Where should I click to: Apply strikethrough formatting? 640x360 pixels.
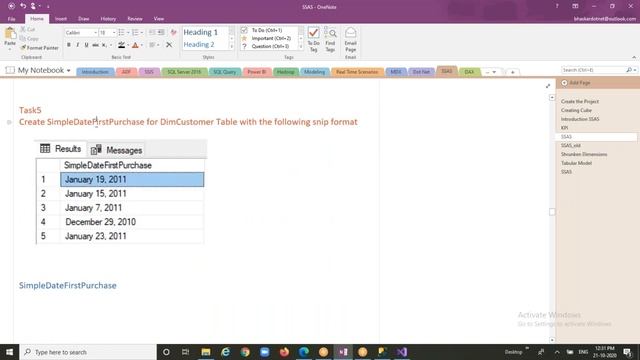(95, 45)
